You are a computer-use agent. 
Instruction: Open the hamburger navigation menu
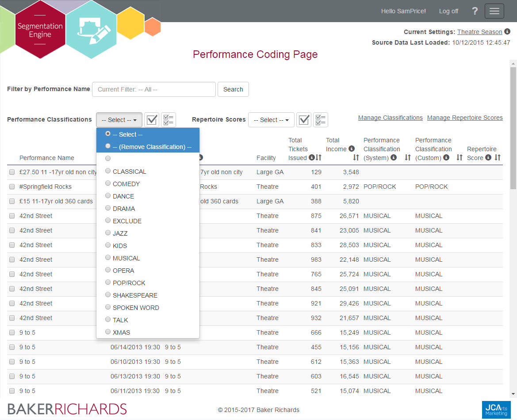point(494,11)
